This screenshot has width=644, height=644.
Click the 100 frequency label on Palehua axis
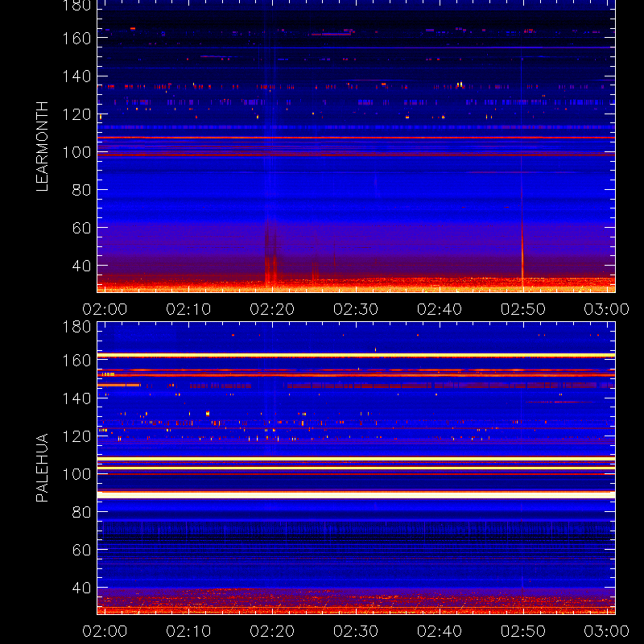76,474
